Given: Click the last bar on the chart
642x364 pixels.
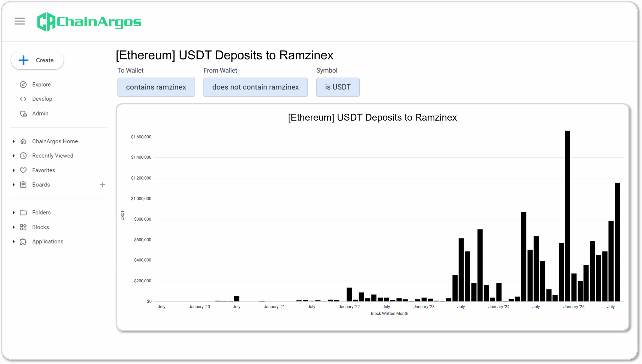Looking at the screenshot, I should pyautogui.click(x=617, y=242).
